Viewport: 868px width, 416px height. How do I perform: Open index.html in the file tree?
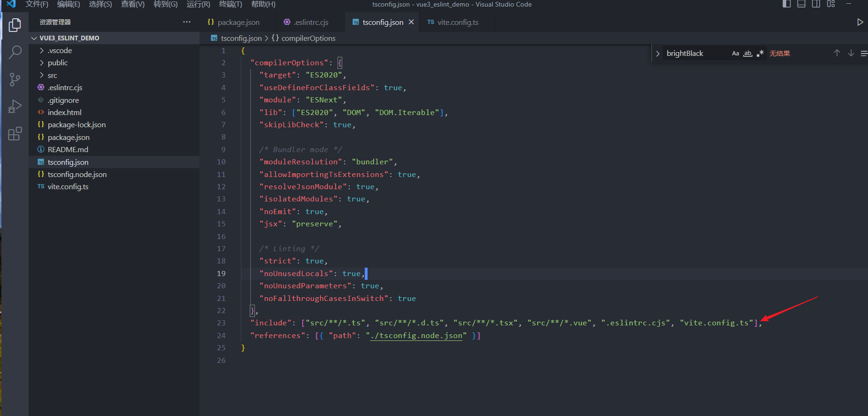tap(114, 113)
